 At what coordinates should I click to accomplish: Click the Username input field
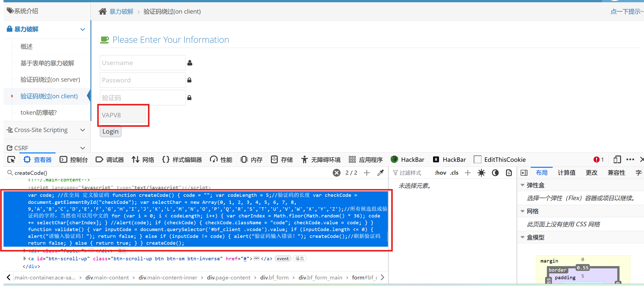pos(143,63)
